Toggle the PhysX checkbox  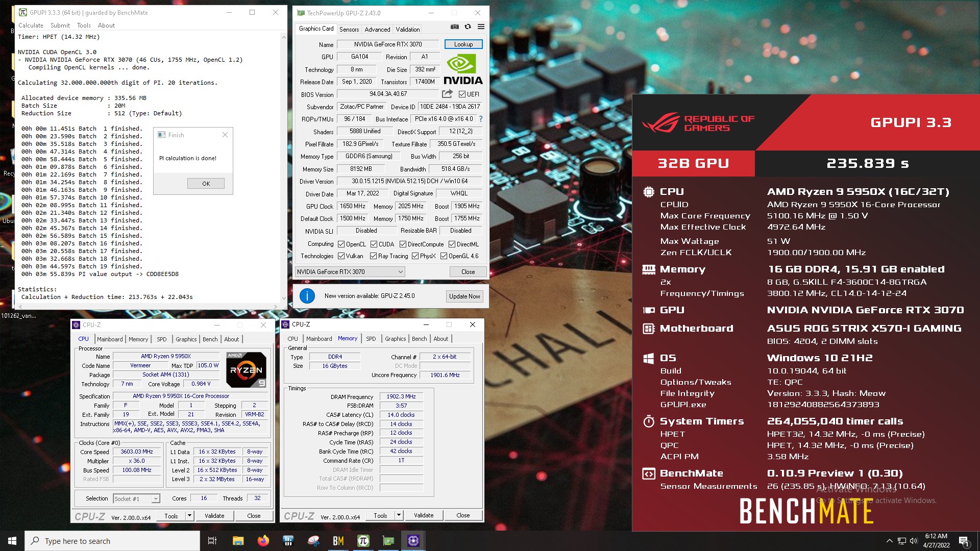415,256
